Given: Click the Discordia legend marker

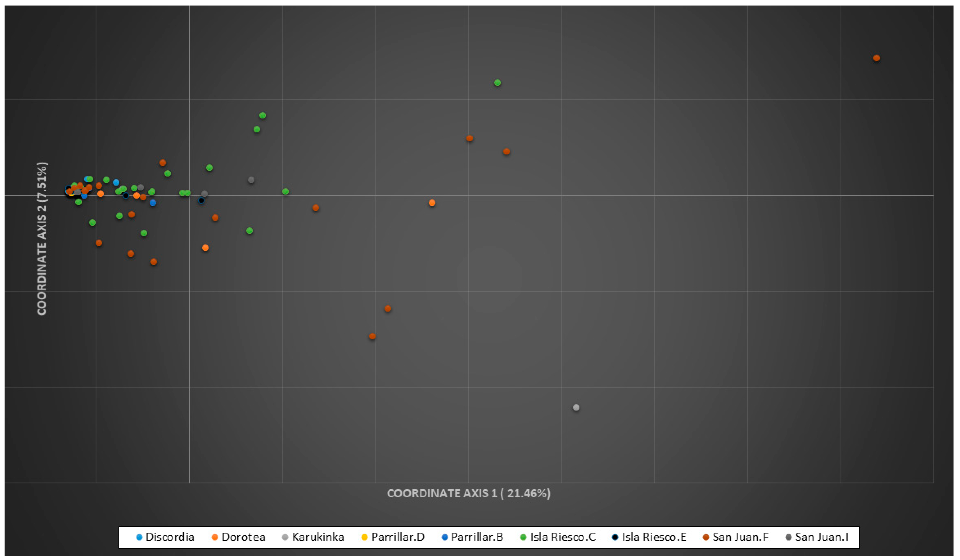Looking at the screenshot, I should pyautogui.click(x=140, y=537).
